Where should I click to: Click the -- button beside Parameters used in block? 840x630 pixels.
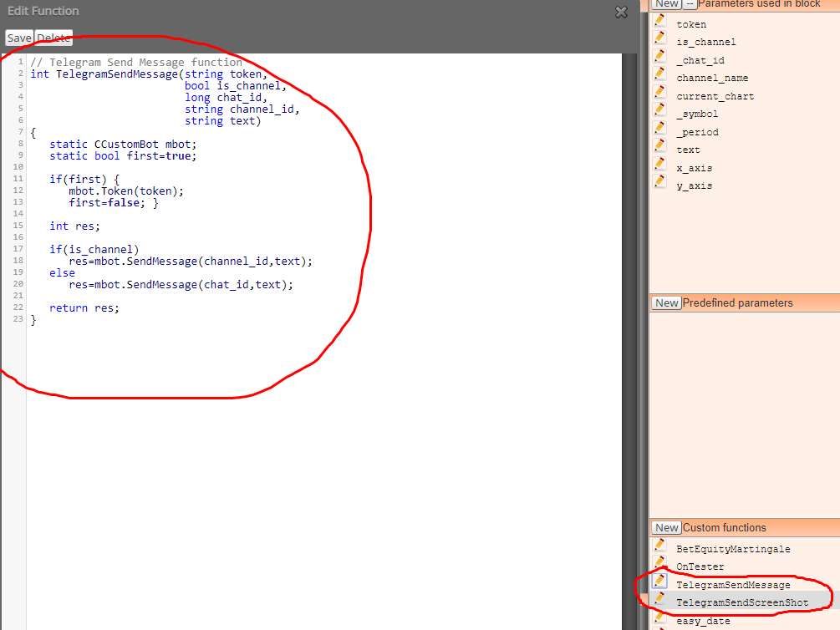click(x=690, y=3)
